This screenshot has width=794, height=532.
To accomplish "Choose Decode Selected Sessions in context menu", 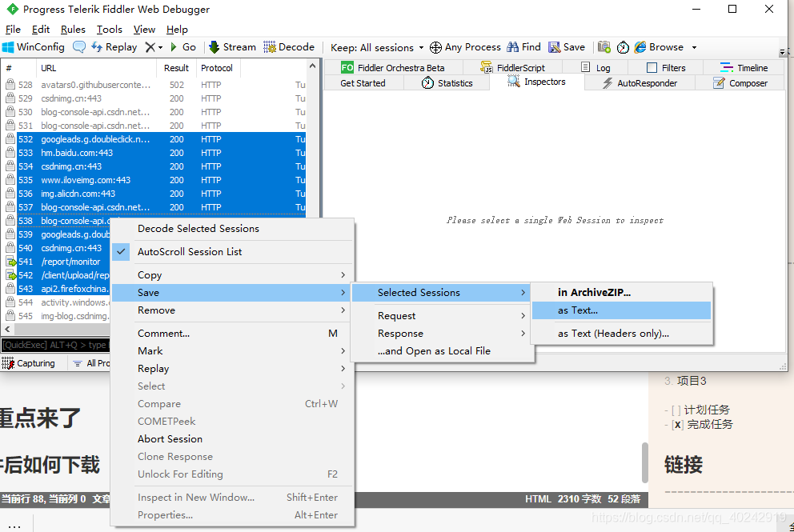I will coord(232,229).
